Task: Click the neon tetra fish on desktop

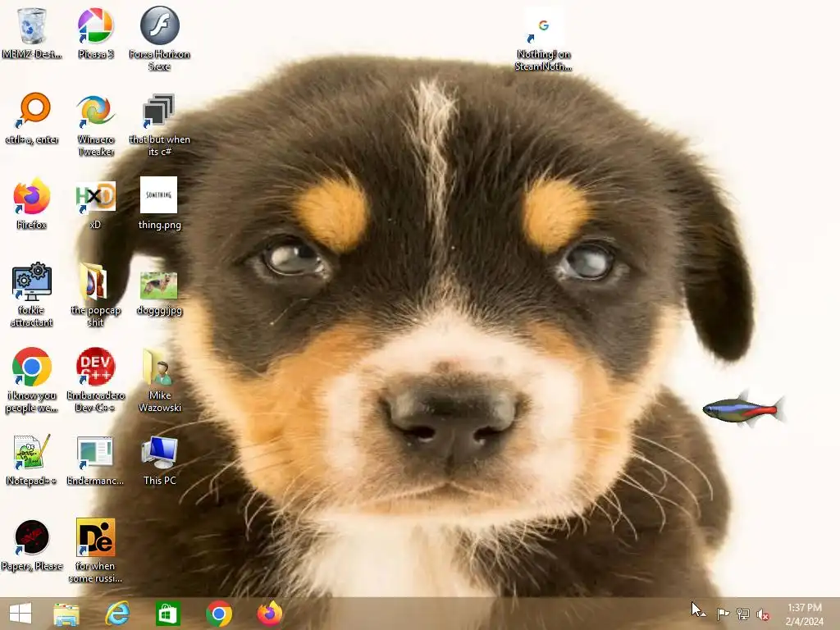Action: (x=743, y=409)
